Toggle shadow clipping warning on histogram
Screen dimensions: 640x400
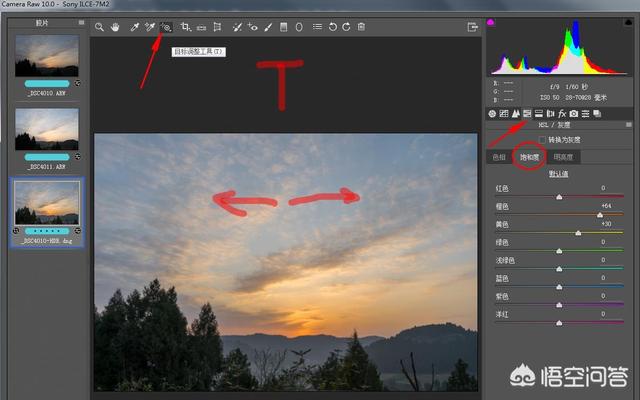coord(491,22)
